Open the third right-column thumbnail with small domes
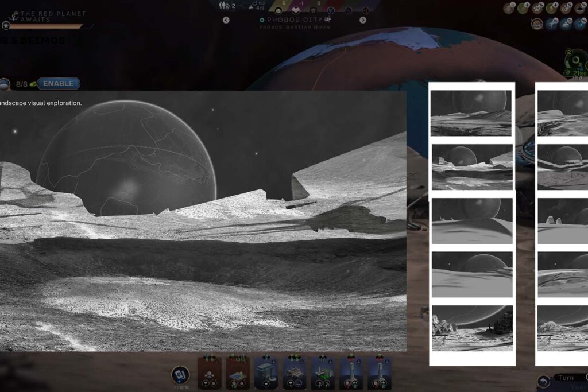 click(563, 221)
